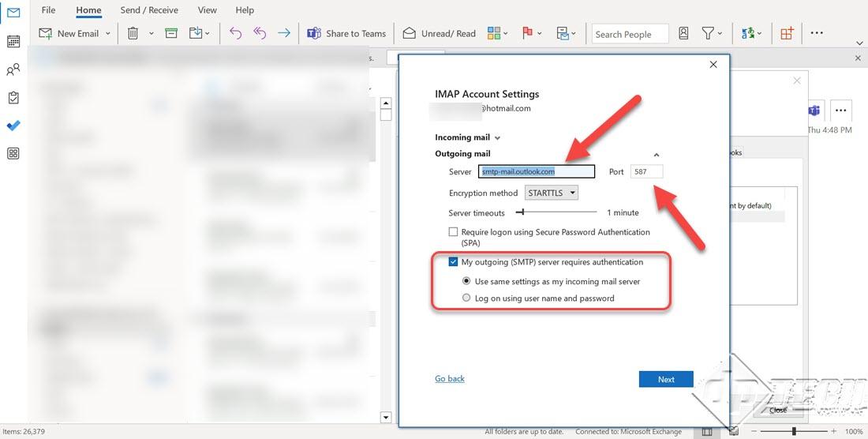Click the 100% zoom level
This screenshot has width=868, height=439.
click(854, 431)
